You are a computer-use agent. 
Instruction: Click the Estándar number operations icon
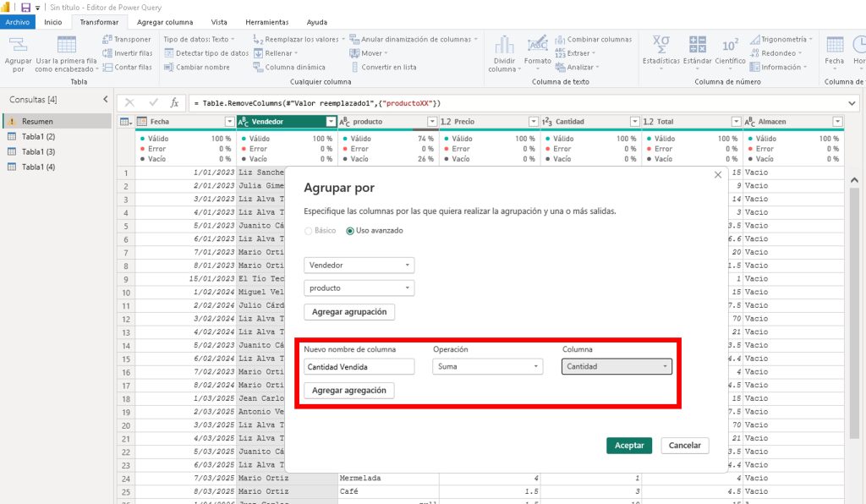(698, 46)
